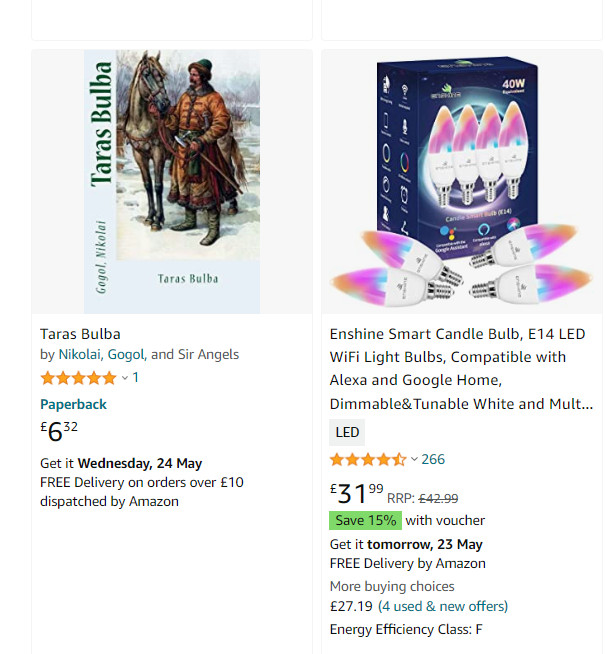Click the five-star rating for Taras Bulba
The width and height of the screenshot is (605, 654).
click(x=78, y=378)
